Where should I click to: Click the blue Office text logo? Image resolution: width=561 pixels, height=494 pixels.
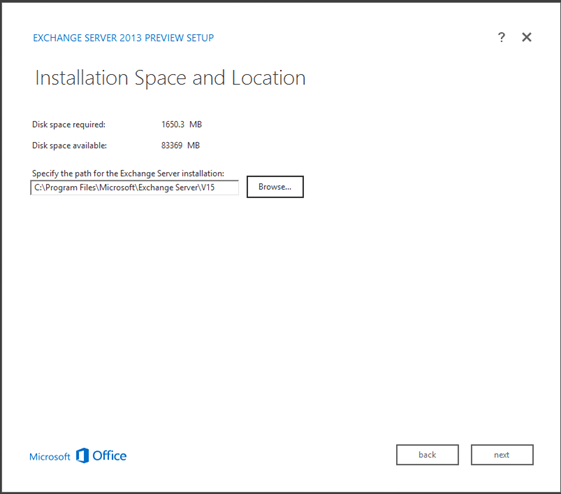pos(109,456)
